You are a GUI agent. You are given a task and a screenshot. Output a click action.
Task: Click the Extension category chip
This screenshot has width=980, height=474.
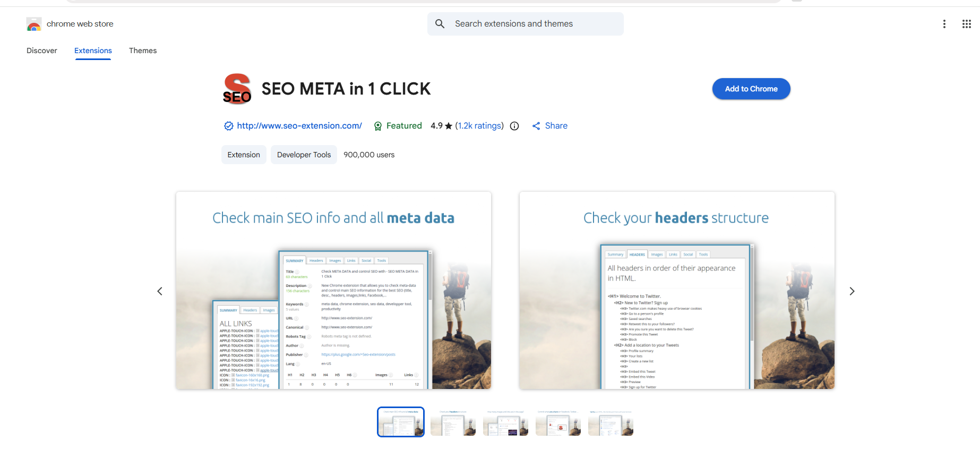point(244,155)
